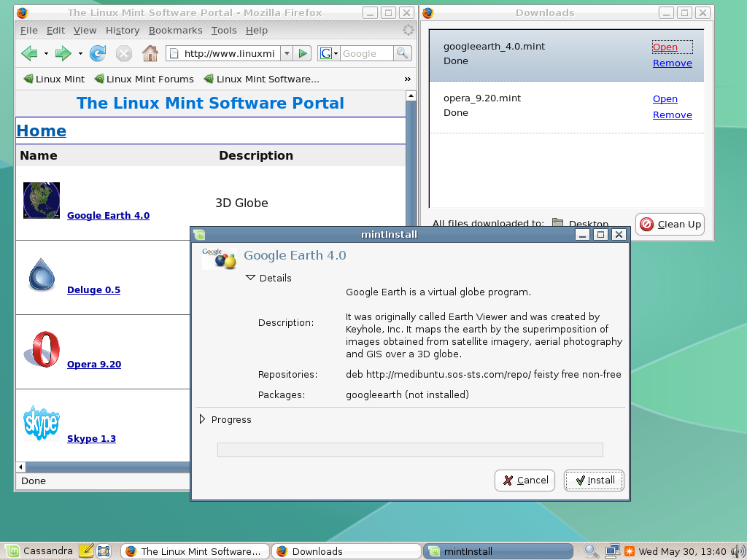Expand the Progress section in mintInstall

pos(202,419)
